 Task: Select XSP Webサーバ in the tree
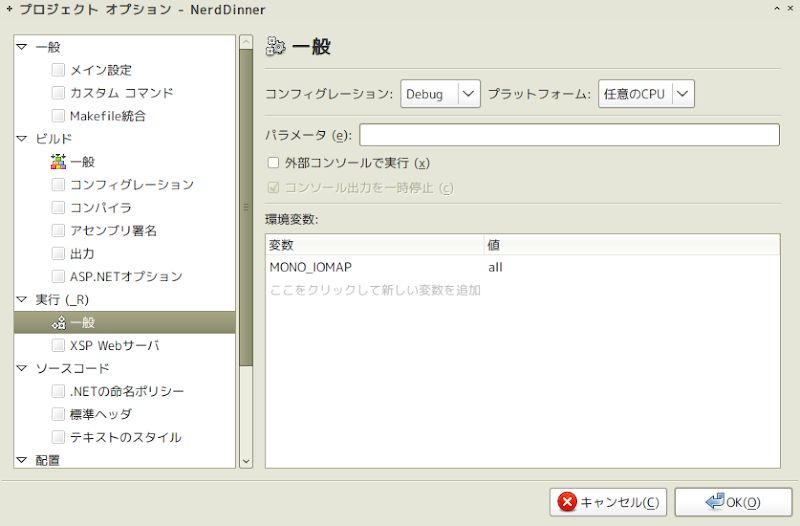pyautogui.click(x=115, y=345)
